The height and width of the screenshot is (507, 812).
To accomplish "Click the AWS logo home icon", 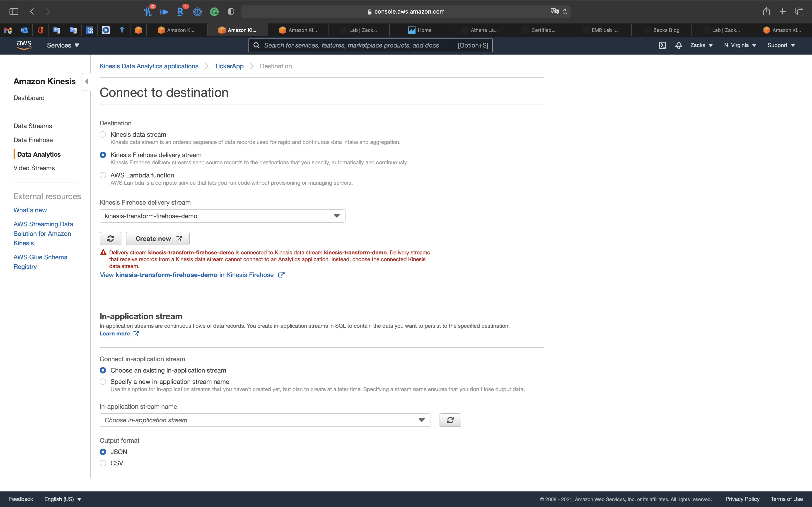I will 24,45.
